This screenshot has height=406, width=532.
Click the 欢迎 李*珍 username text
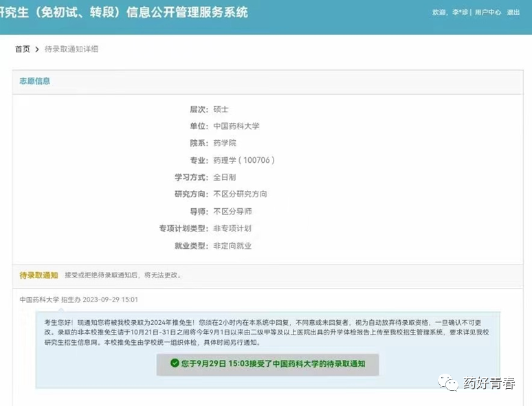coord(450,12)
